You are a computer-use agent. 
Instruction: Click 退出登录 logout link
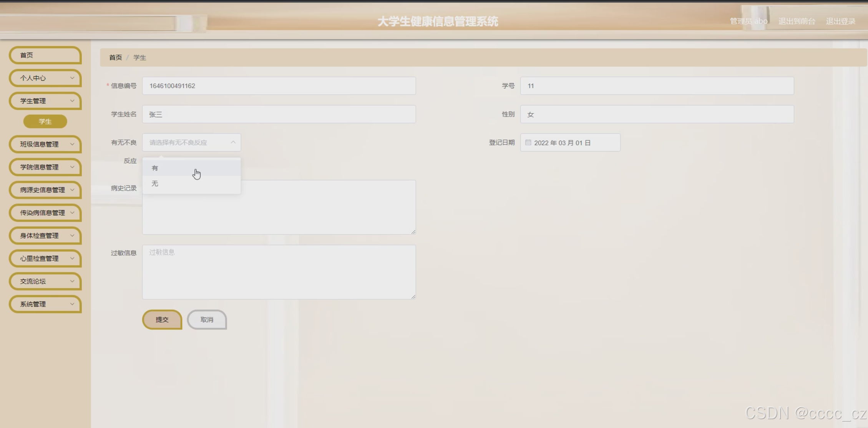coord(840,22)
